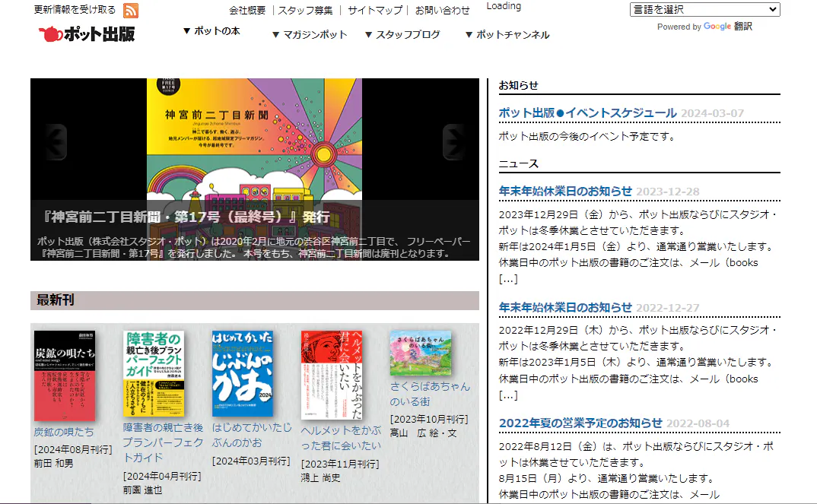The width and height of the screenshot is (817, 504).
Task: Open the お問い合わせ contact link
Action: [443, 11]
